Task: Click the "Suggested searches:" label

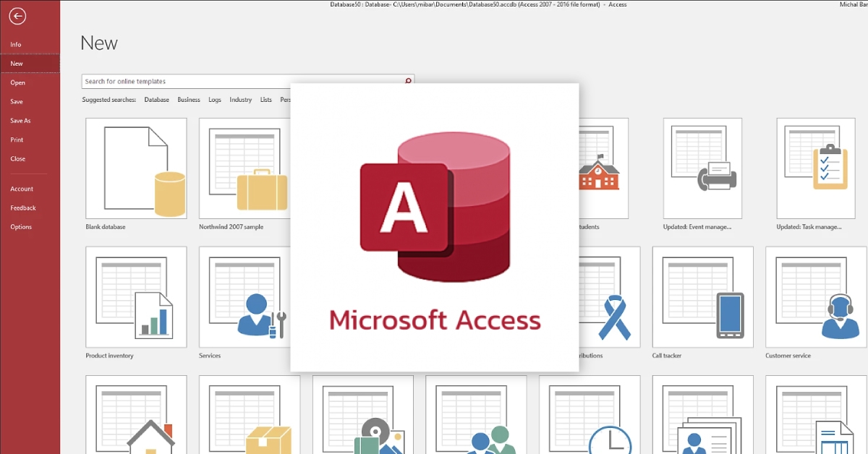Action: (109, 100)
